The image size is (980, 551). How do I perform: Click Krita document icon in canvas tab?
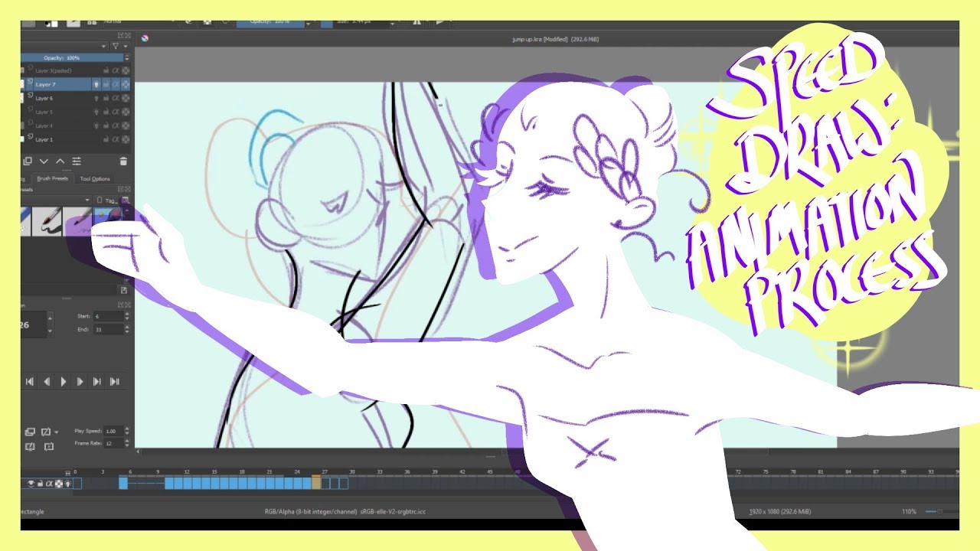[x=145, y=38]
